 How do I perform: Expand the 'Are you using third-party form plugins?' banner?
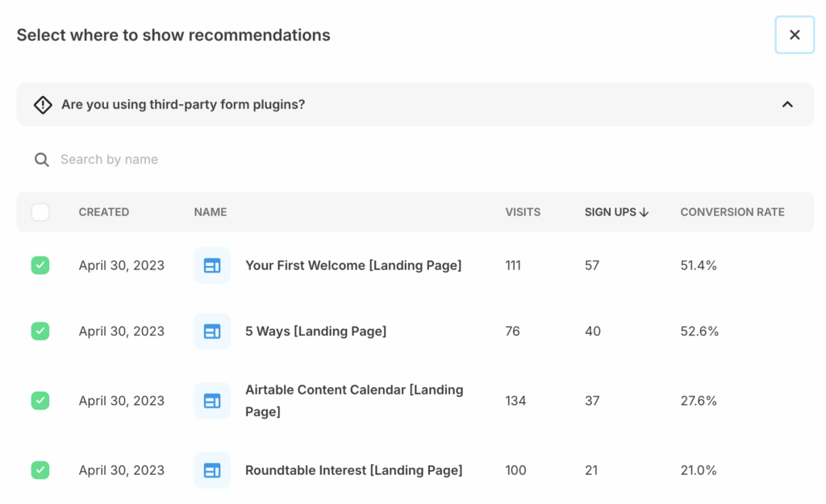point(183,105)
